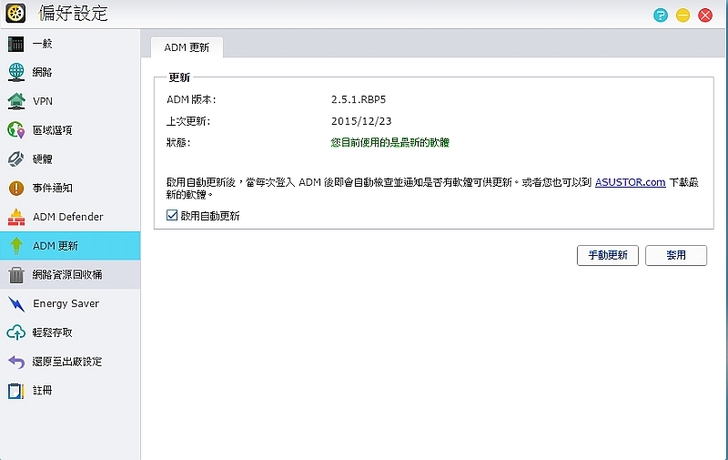This screenshot has width=728, height=460.
Task: Click the 網路 globe icon
Action: [16, 72]
